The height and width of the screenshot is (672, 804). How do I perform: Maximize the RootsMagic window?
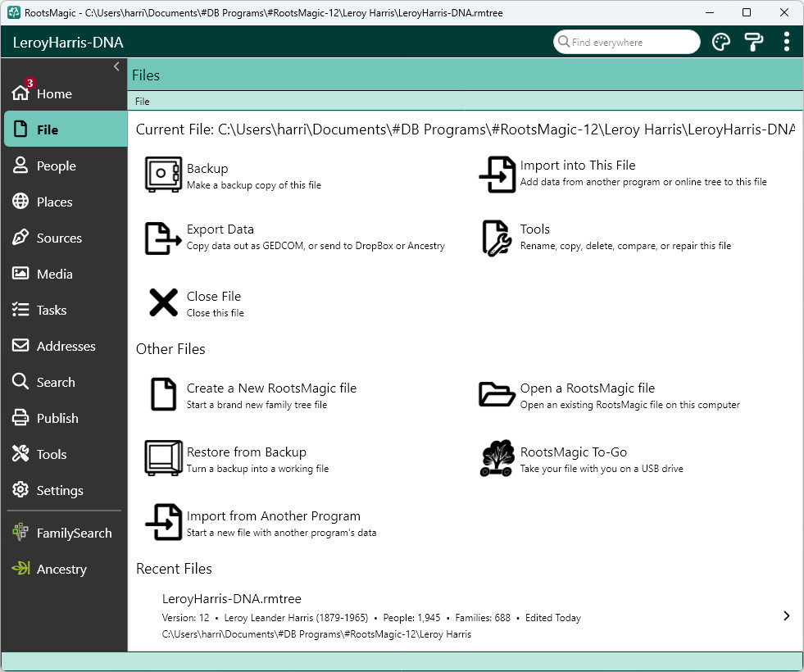[747, 12]
